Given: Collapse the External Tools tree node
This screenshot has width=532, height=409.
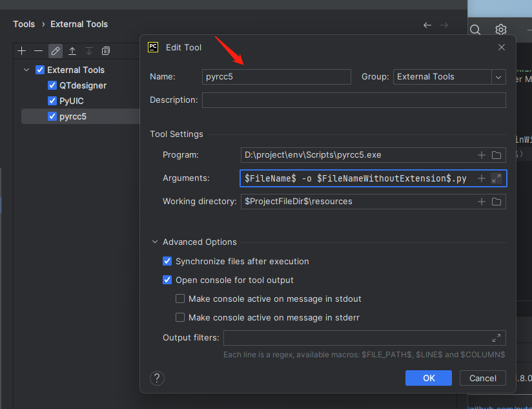Looking at the screenshot, I should pos(26,70).
